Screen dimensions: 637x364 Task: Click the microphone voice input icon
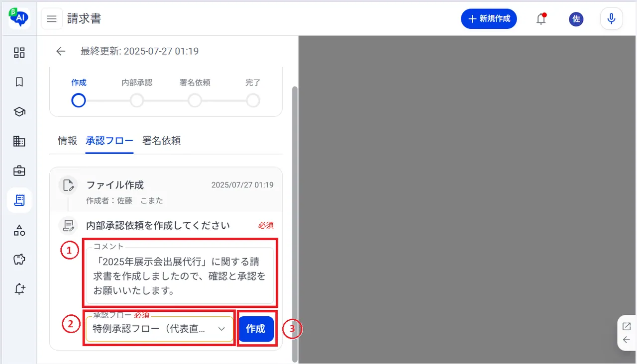click(x=612, y=19)
